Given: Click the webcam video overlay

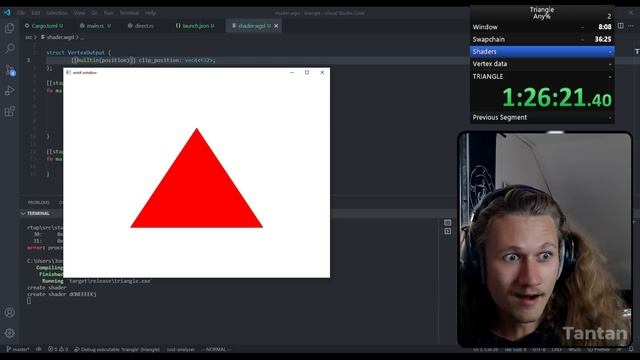Looking at the screenshot, I should (545, 240).
